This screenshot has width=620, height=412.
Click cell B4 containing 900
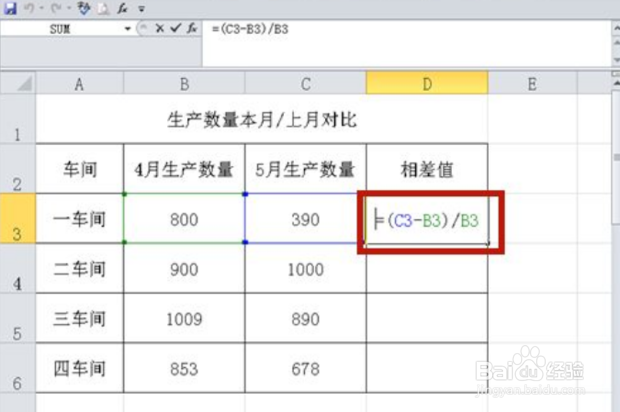coord(184,268)
